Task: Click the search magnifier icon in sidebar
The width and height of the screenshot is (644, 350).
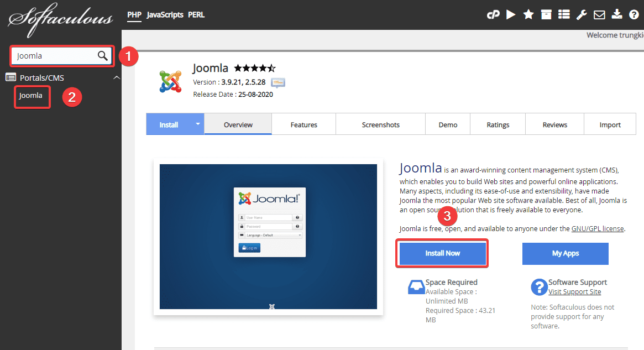Action: [103, 55]
